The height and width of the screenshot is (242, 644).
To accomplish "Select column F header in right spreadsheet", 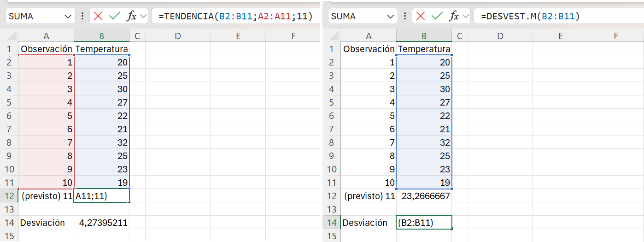I will point(616,36).
